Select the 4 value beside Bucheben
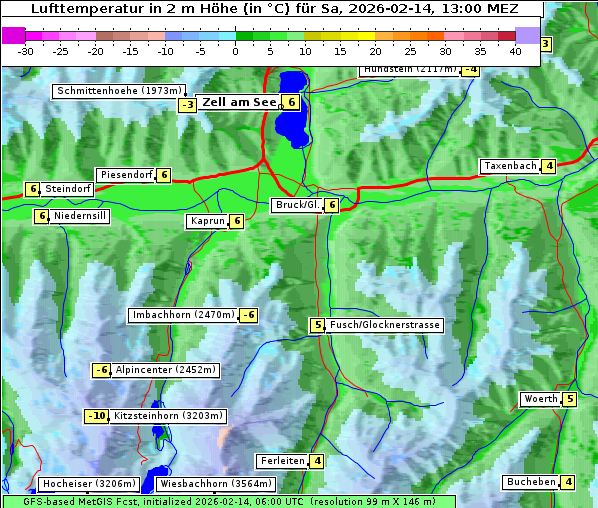 coord(568,482)
